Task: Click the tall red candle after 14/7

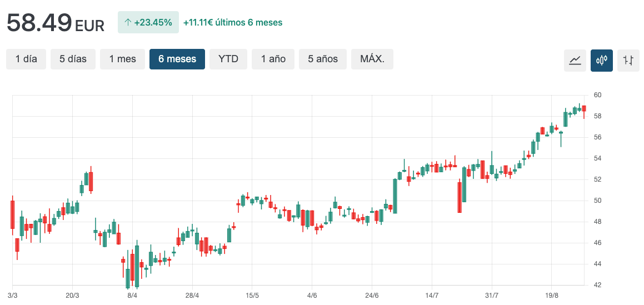Action: [460, 197]
